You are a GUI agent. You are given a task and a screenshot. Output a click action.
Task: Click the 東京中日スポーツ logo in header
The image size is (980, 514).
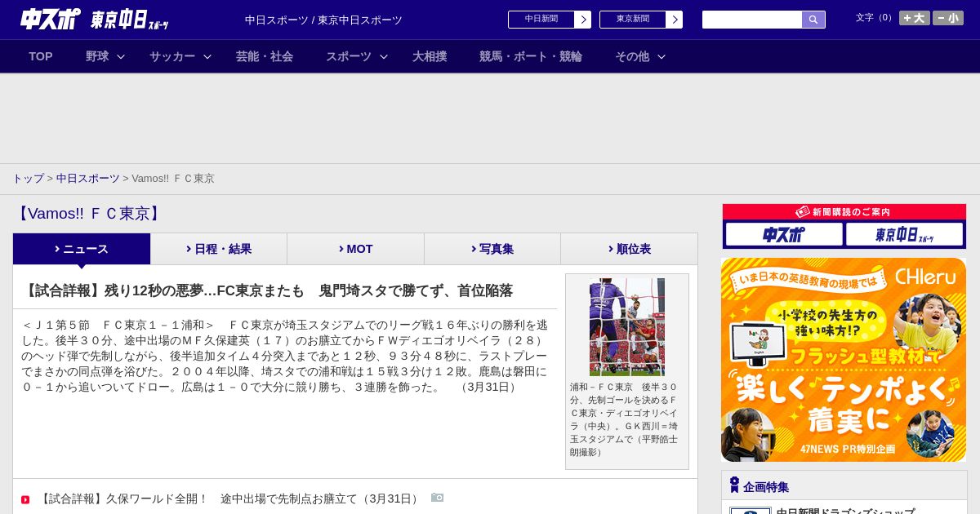click(130, 20)
